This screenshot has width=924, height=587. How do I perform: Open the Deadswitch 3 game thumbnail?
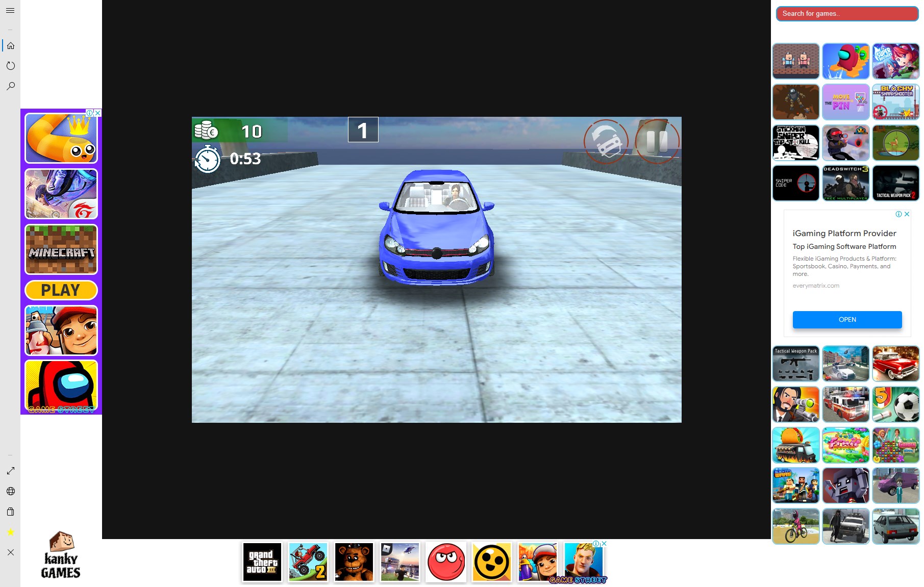pos(845,183)
